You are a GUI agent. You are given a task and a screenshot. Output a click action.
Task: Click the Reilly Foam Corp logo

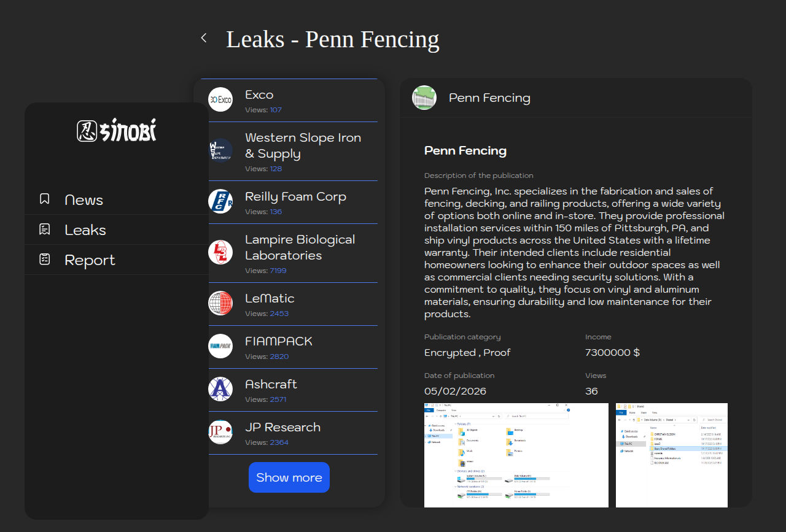tap(220, 201)
